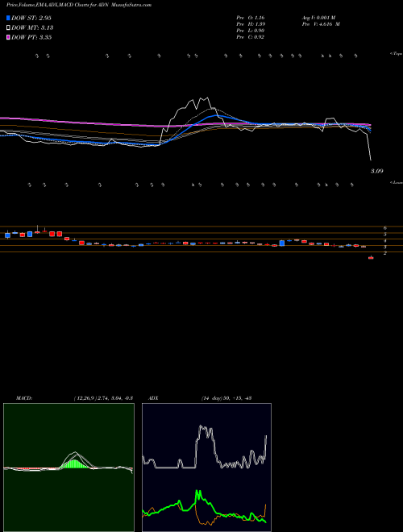Image resolution: width=403 pixels, height=532 pixels.
Task: Click the 'Tops' label at right edge
Action: click(397, 54)
